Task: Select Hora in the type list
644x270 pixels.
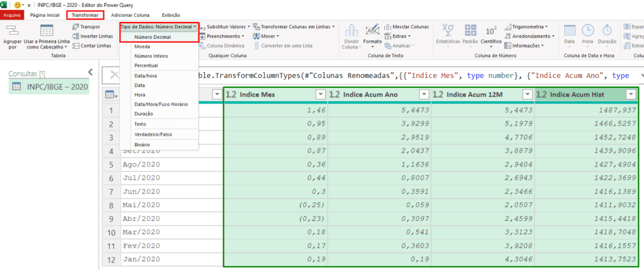Action: tap(139, 95)
